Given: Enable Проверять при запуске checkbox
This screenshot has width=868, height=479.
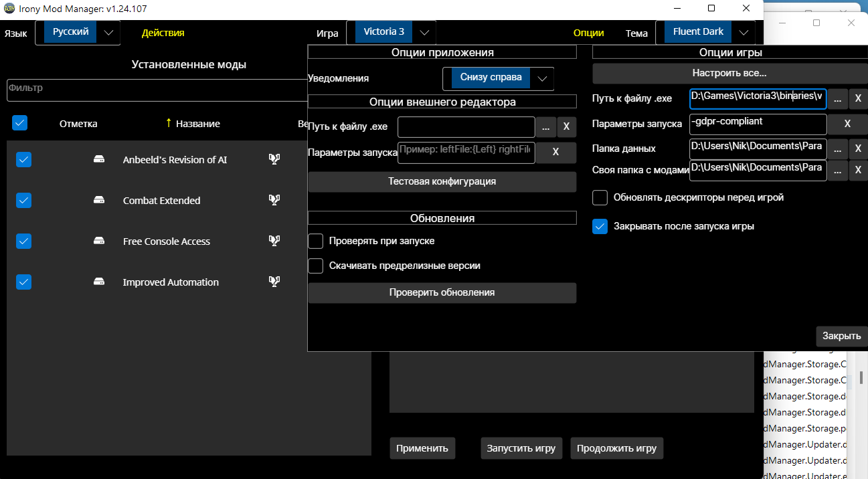Looking at the screenshot, I should [x=316, y=241].
